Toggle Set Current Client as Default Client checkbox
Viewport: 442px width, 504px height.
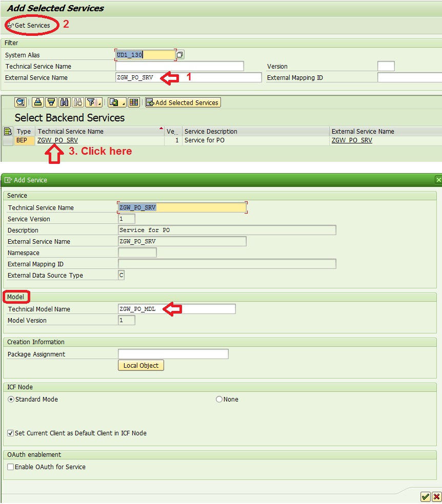point(11,433)
